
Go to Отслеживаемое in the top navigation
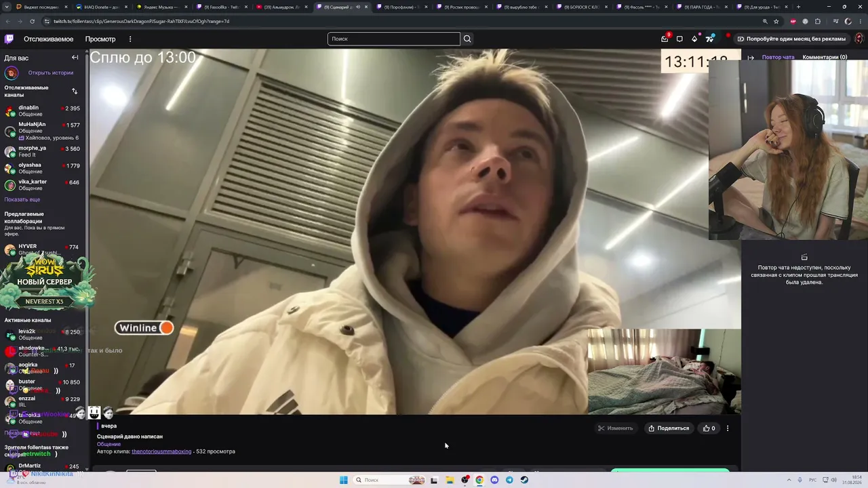tap(48, 39)
